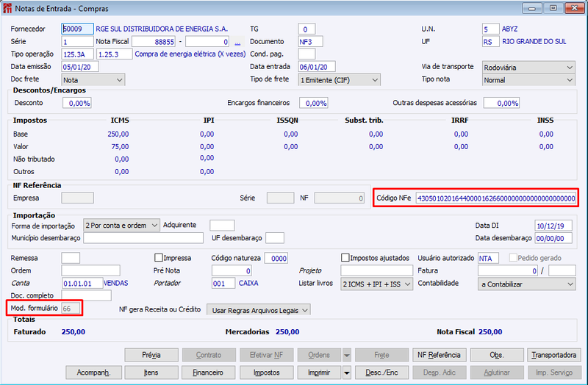
Task: Tick the Impressa checkbox
Action: point(159,258)
